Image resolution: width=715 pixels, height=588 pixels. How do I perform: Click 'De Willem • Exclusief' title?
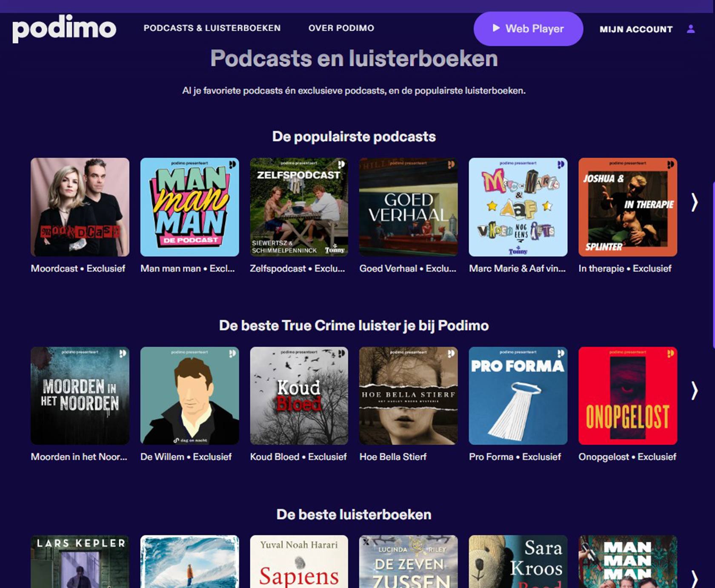click(186, 457)
